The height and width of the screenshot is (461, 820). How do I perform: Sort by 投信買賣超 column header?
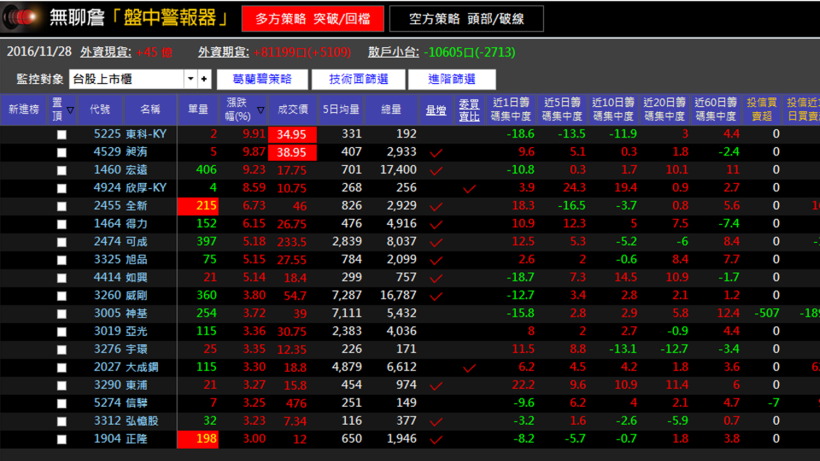point(762,109)
